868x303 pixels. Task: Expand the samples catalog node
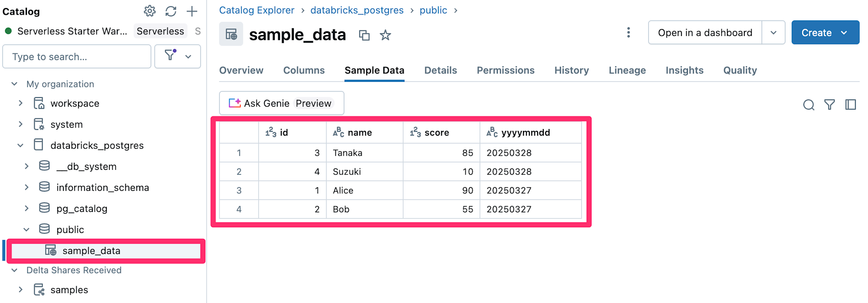(x=20, y=290)
